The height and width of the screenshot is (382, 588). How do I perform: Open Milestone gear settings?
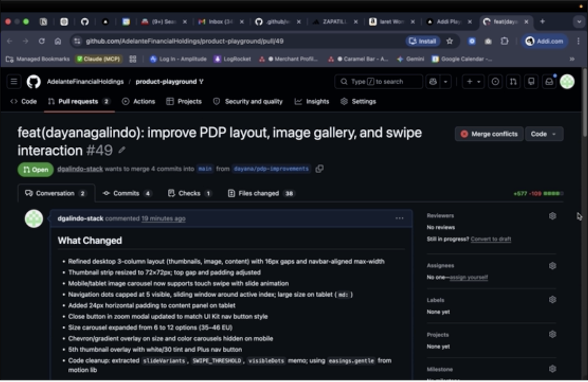click(553, 369)
